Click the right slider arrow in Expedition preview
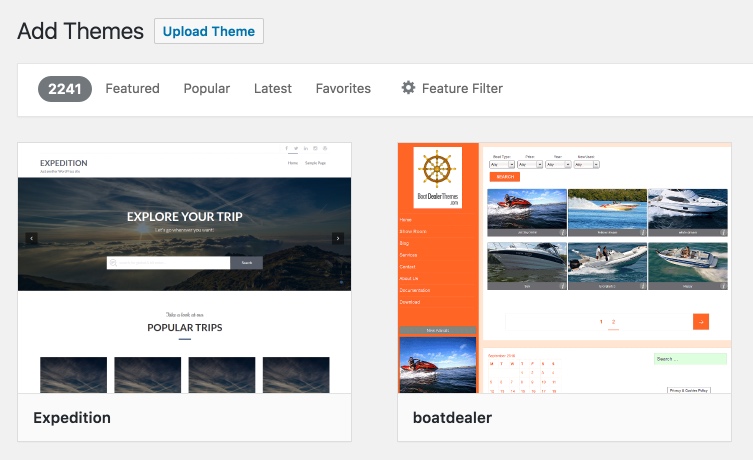This screenshot has width=753, height=460. (x=338, y=238)
